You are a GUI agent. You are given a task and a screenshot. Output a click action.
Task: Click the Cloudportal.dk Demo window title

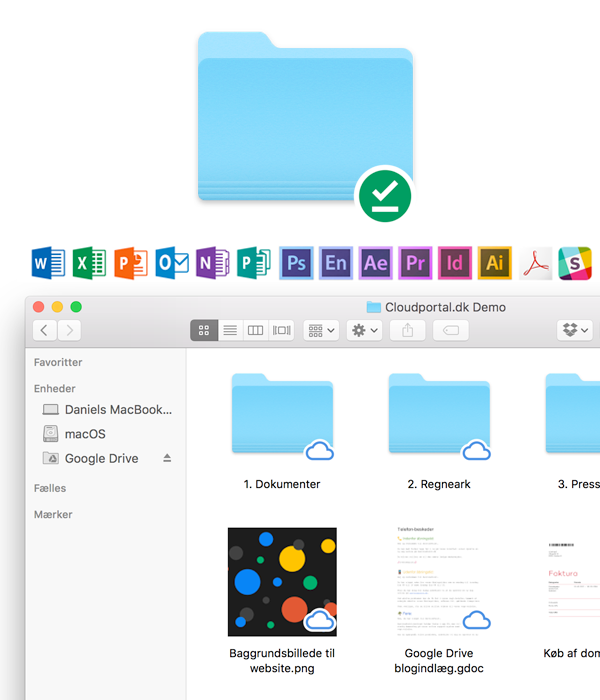click(x=445, y=307)
